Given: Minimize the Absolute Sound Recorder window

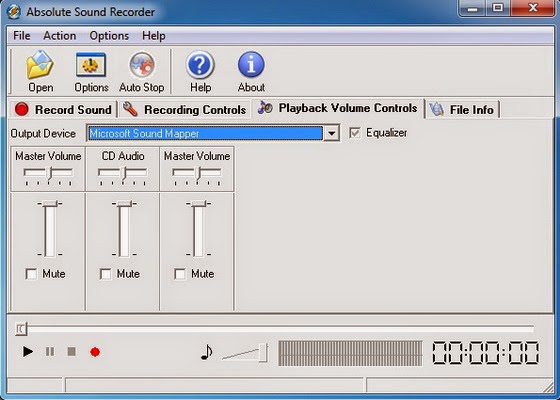Looking at the screenshot, I should click(472, 8).
